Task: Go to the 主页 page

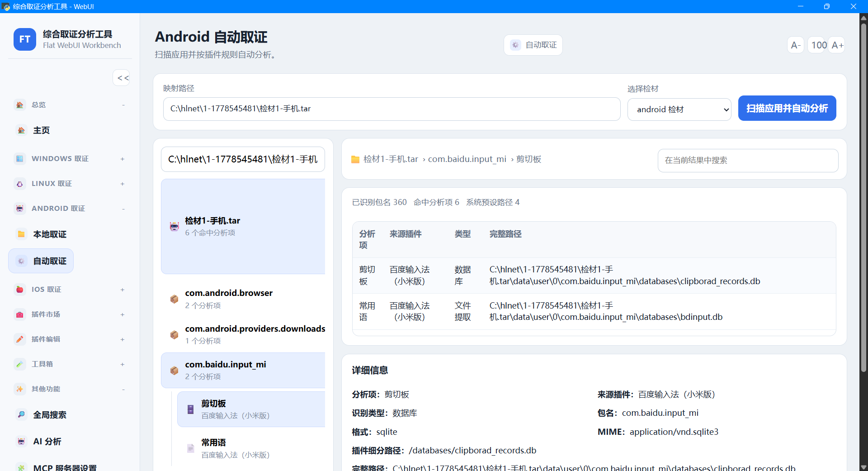Action: click(42, 130)
